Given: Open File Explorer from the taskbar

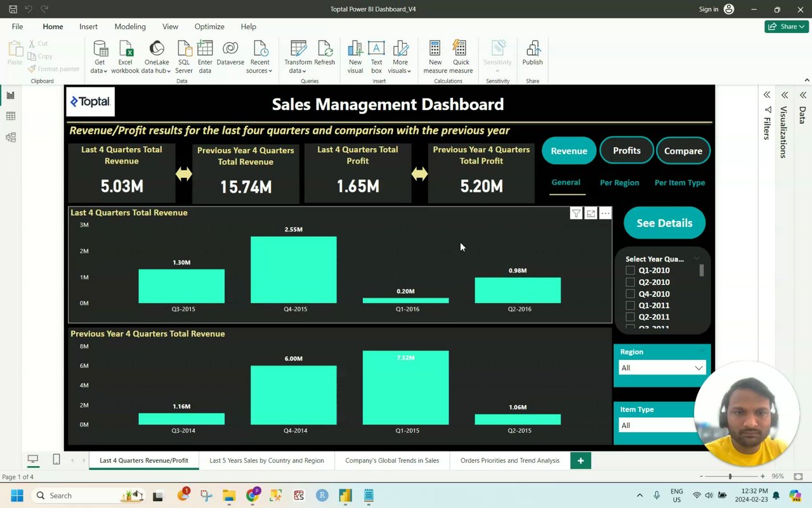Looking at the screenshot, I should pos(228,495).
